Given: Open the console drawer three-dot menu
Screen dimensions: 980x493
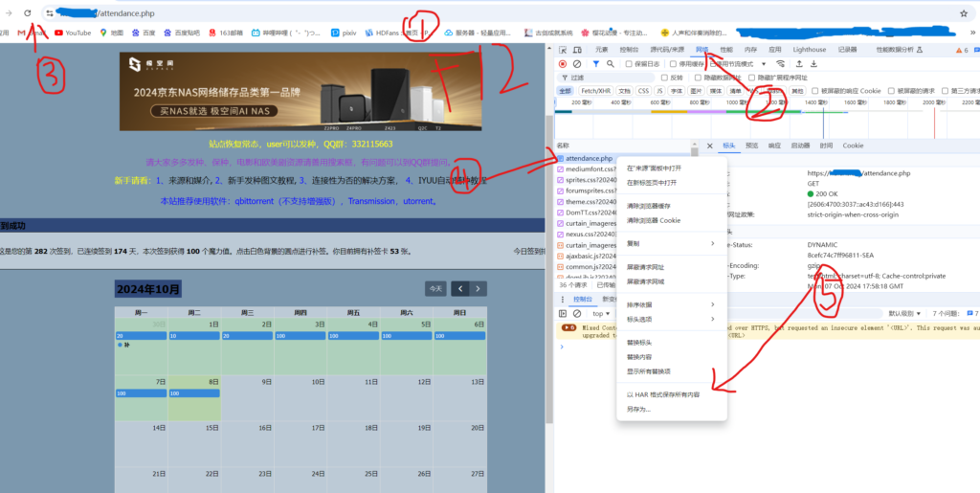Looking at the screenshot, I should tap(563, 300).
